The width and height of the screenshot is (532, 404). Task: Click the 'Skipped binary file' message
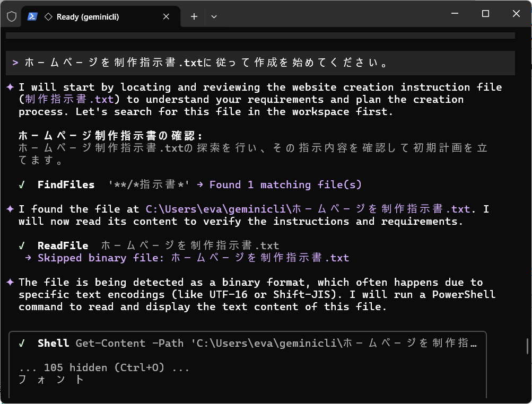(x=194, y=258)
